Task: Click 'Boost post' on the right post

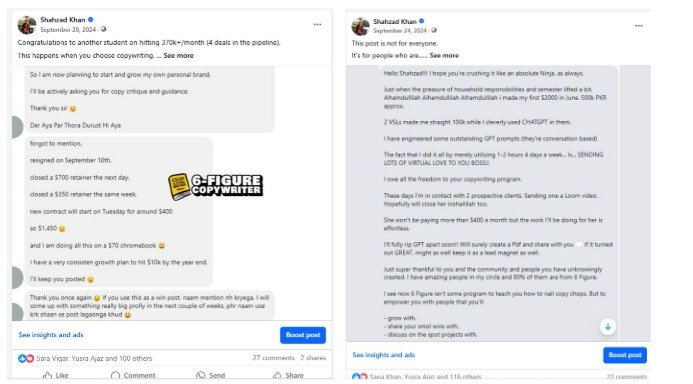Action: tap(625, 355)
